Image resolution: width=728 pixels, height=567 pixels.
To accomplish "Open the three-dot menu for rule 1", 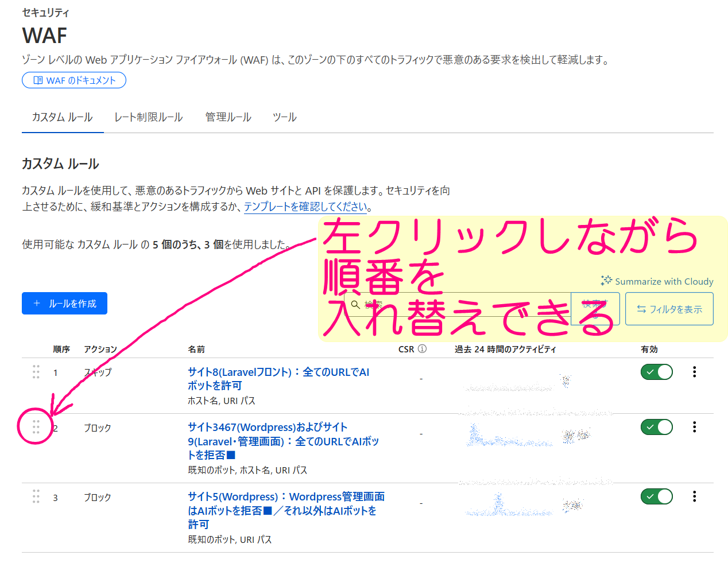I will tap(695, 372).
